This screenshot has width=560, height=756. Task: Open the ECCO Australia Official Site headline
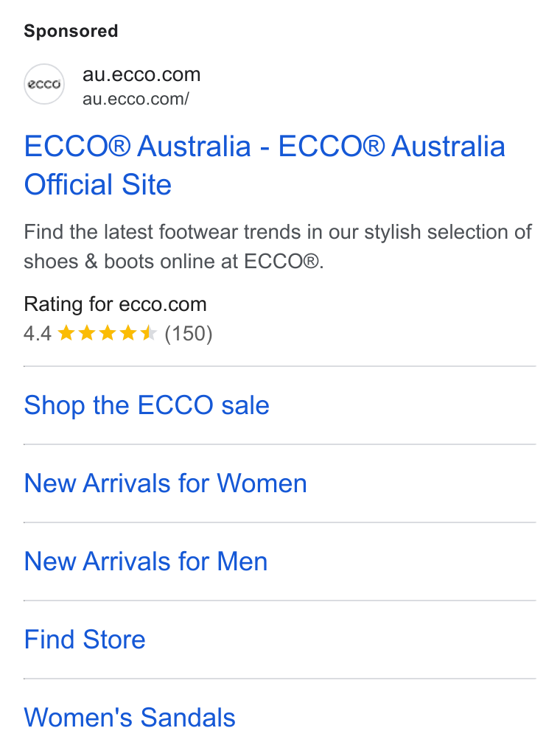[265, 165]
